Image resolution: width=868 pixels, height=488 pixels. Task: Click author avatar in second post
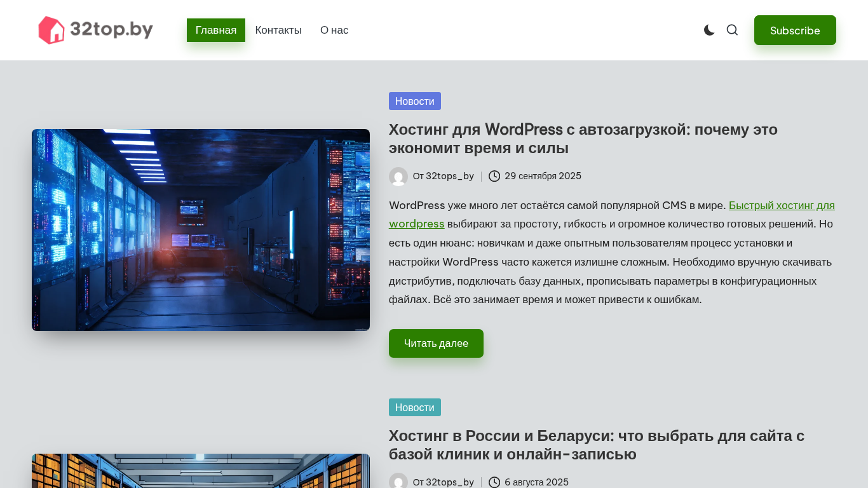398,482
